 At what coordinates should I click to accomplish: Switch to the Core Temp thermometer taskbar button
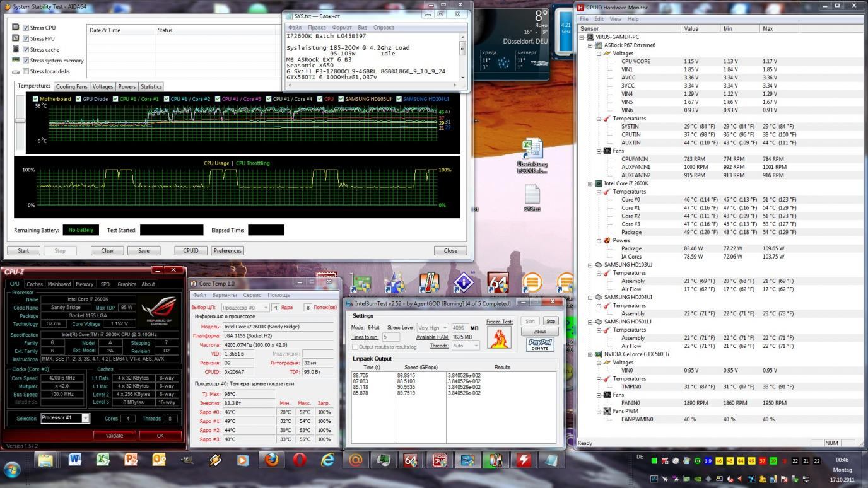(495, 460)
